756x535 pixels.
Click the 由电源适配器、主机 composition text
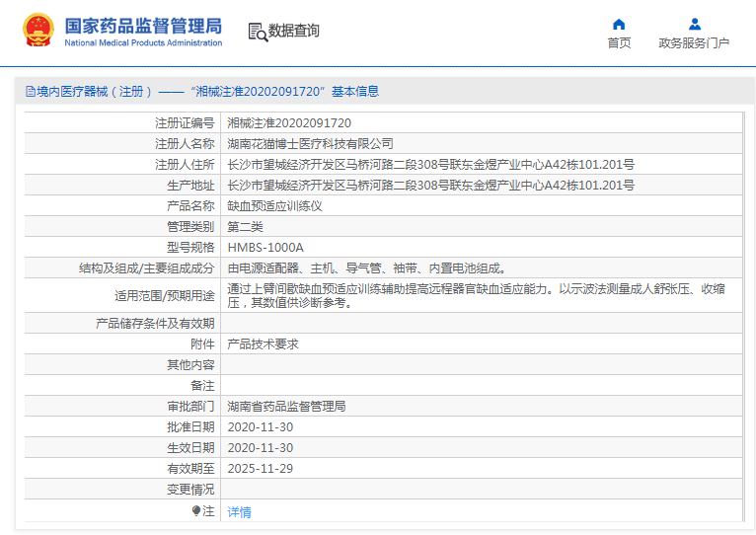[x=366, y=268]
